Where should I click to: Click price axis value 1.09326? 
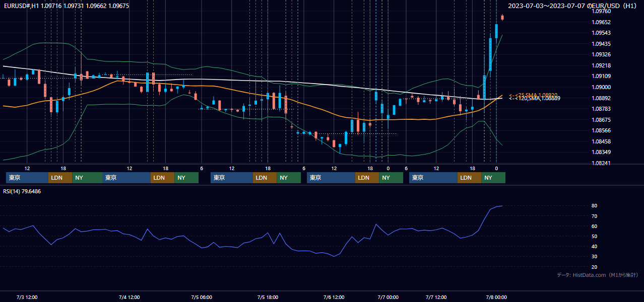click(602, 54)
